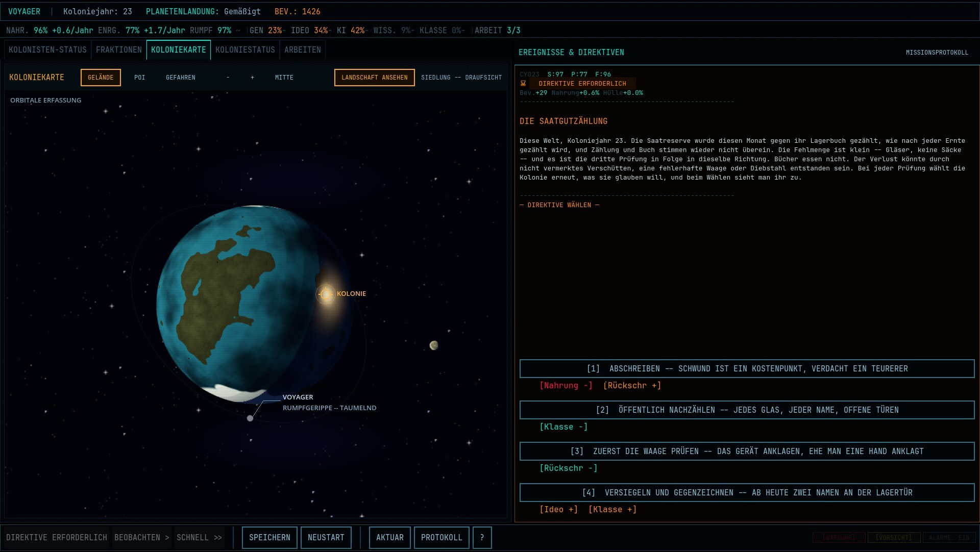Switch to the Koloniestatus tab
Viewport: 980px width, 552px height.
click(x=245, y=50)
